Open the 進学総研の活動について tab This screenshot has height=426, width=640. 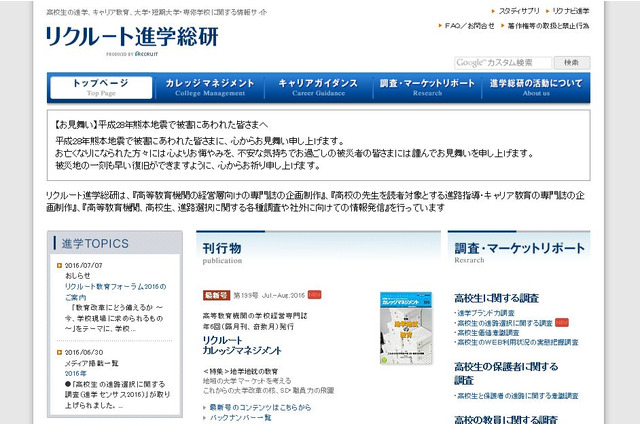coord(536,87)
